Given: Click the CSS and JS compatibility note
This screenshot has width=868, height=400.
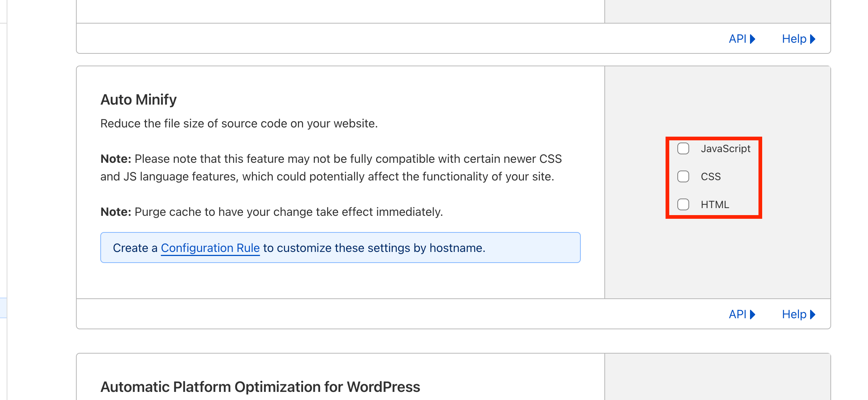Looking at the screenshot, I should (x=331, y=168).
